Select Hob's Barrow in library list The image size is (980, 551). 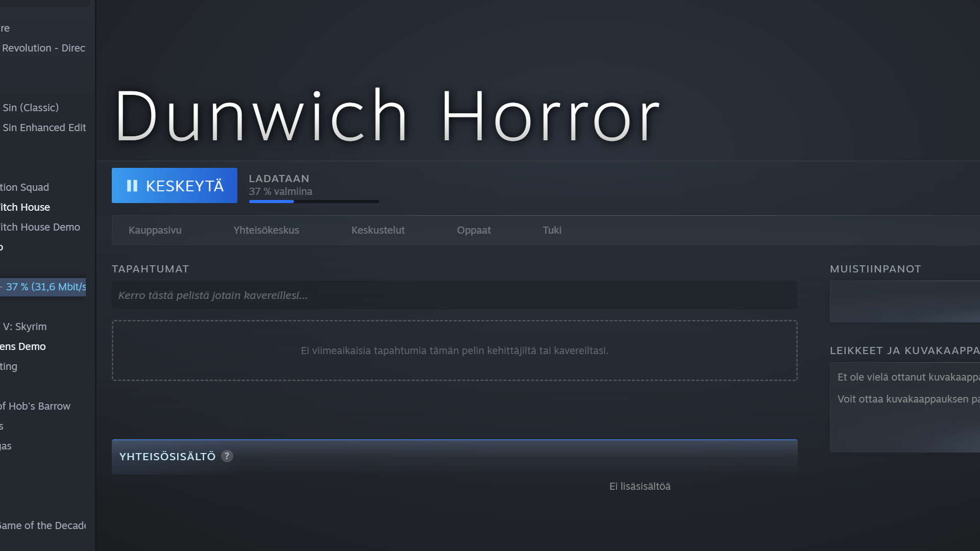point(36,406)
